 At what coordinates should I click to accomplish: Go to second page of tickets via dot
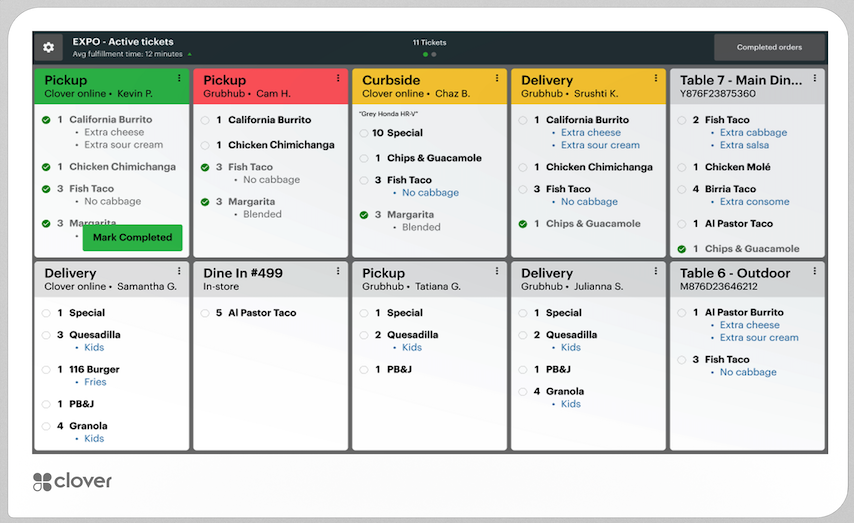(x=434, y=54)
